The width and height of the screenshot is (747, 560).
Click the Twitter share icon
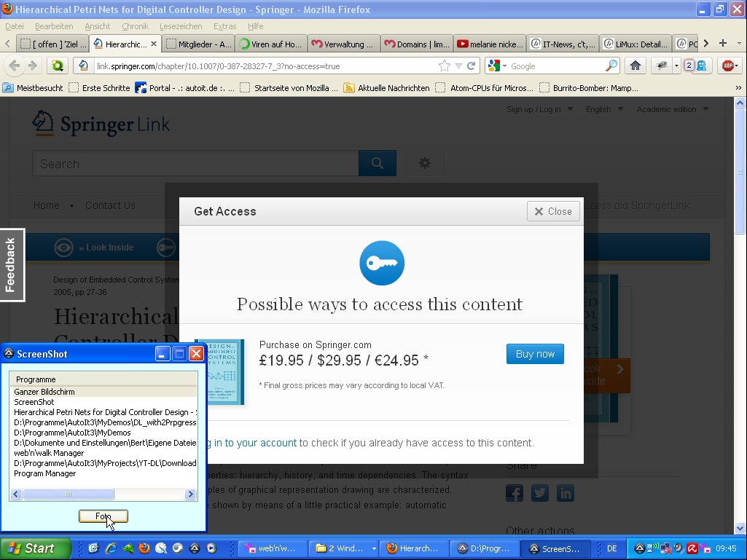[540, 493]
